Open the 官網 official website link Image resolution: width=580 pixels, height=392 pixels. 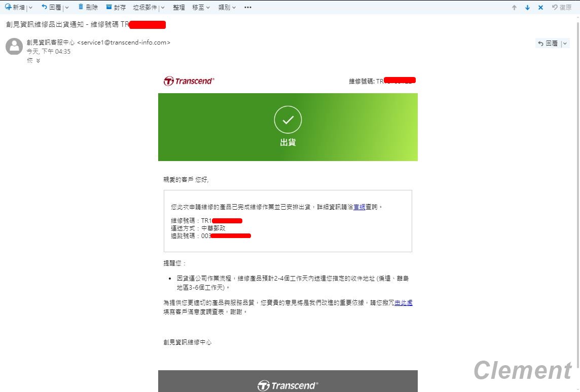pyautogui.click(x=359, y=207)
